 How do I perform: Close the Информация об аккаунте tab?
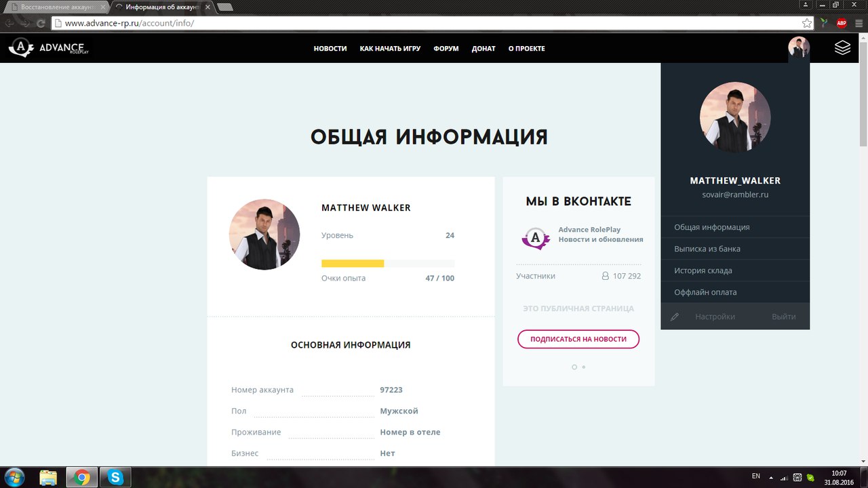(x=207, y=7)
